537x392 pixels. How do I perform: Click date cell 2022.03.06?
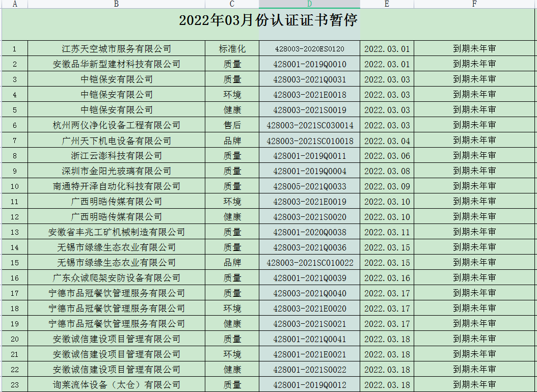(387, 156)
